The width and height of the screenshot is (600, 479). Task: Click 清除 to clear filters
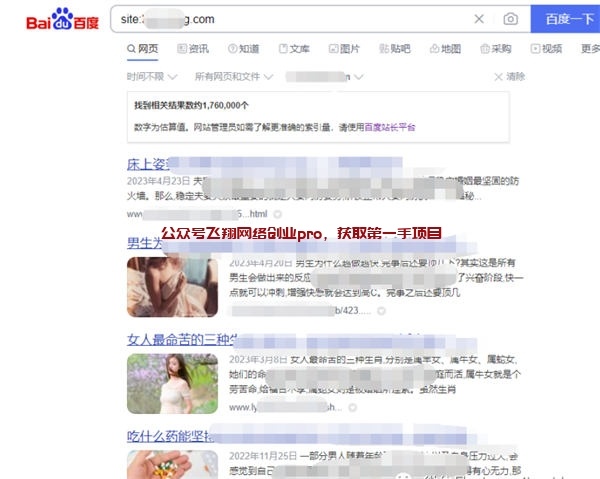pyautogui.click(x=510, y=77)
